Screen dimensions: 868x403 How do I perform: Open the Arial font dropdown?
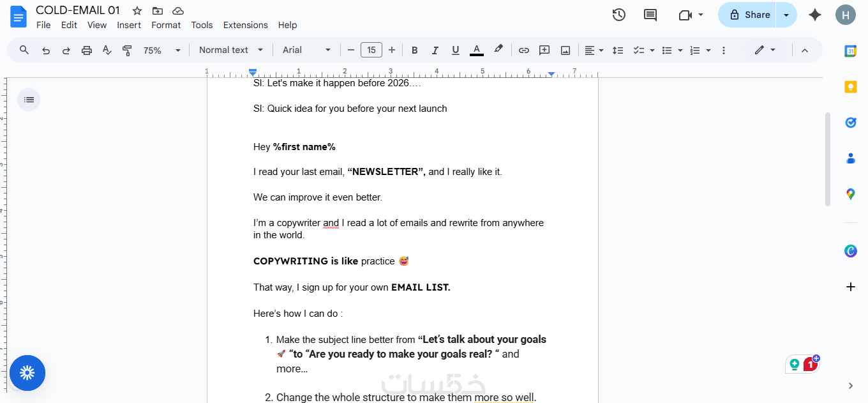(307, 50)
